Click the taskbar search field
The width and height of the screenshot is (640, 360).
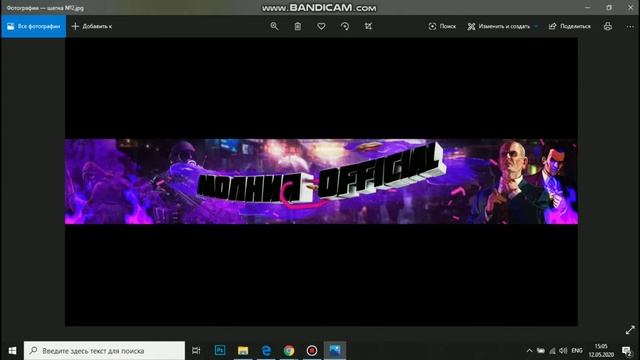(x=104, y=351)
